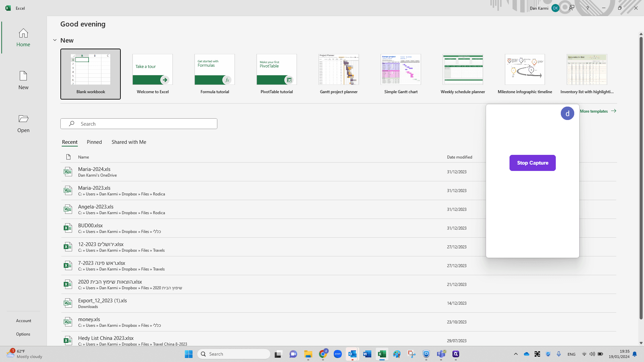Open the clock and calendar flyout
The image size is (644, 362).
coord(619,354)
